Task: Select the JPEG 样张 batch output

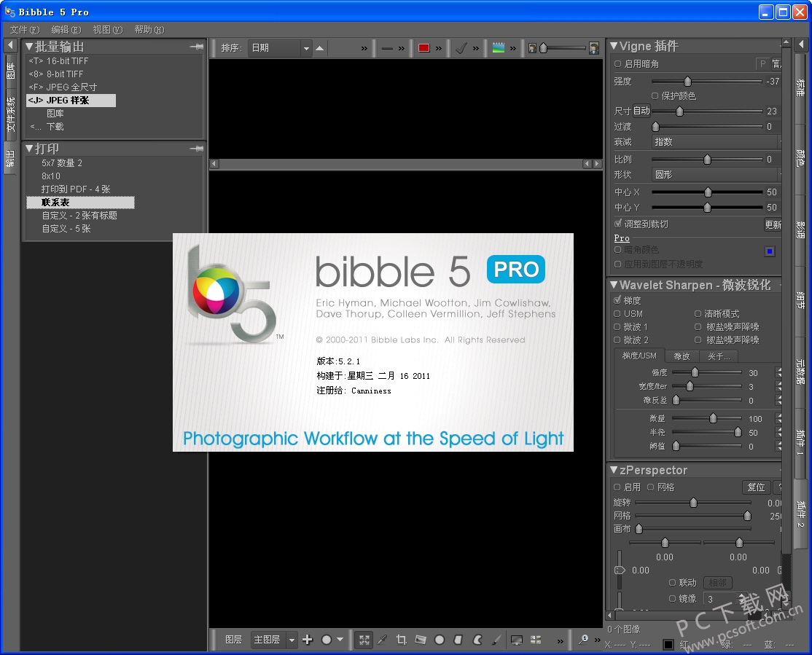Action: [71, 101]
